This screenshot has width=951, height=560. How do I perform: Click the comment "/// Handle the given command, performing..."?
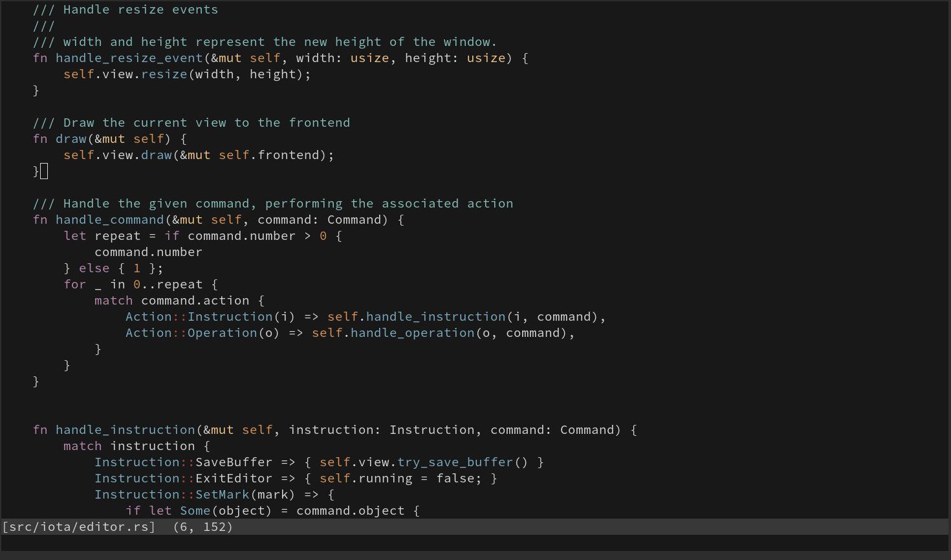pyautogui.click(x=273, y=204)
